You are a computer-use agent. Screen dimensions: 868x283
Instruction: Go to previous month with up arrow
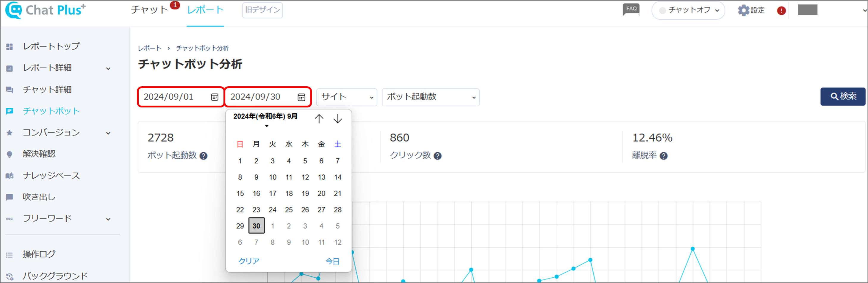(319, 119)
